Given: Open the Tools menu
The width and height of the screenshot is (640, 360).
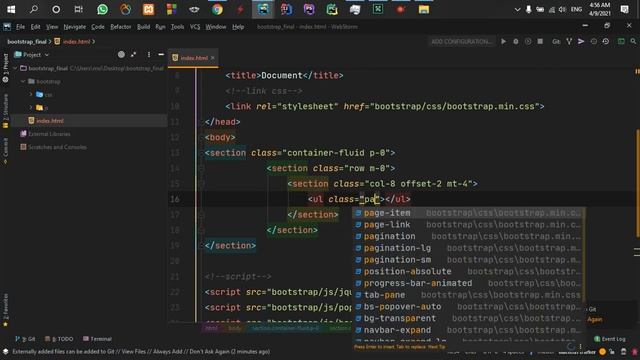Looking at the screenshot, I should pyautogui.click(x=177, y=27).
